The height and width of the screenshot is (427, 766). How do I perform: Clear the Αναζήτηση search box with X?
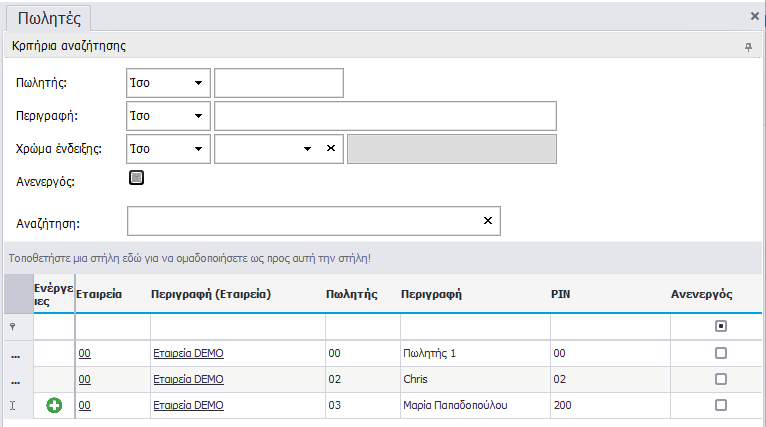pos(488,221)
